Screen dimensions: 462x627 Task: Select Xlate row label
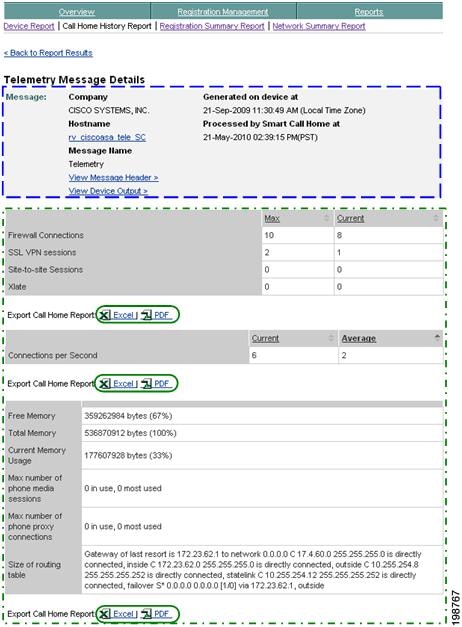click(x=17, y=287)
